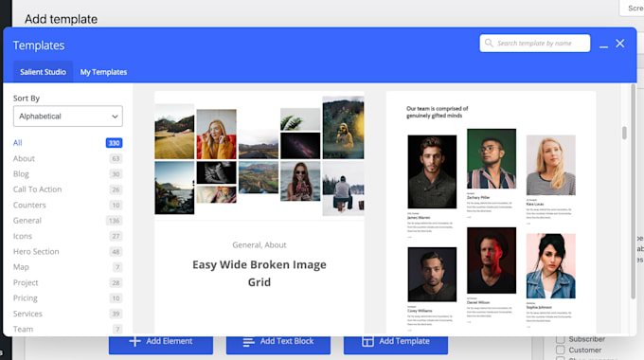Filter by Icons category

tap(22, 236)
